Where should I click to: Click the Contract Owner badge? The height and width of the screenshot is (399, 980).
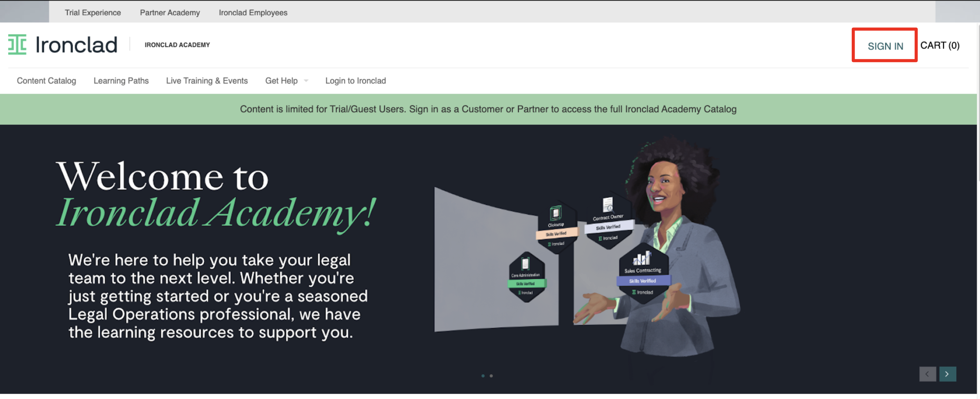(x=608, y=222)
